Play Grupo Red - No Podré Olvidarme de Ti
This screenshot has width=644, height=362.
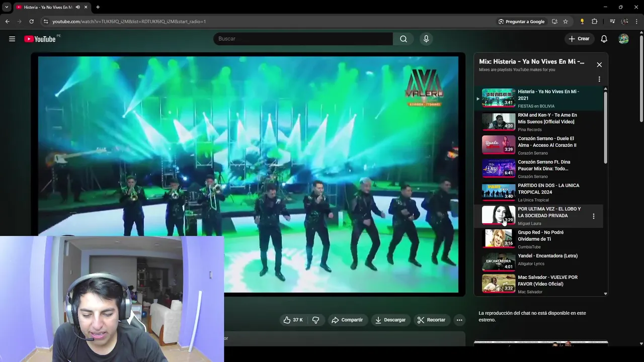[539, 239]
